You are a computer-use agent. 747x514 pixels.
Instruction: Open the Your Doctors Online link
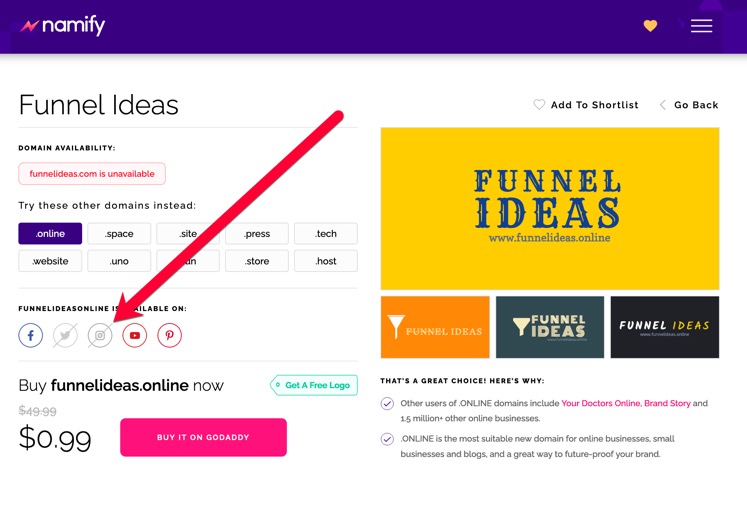click(600, 403)
